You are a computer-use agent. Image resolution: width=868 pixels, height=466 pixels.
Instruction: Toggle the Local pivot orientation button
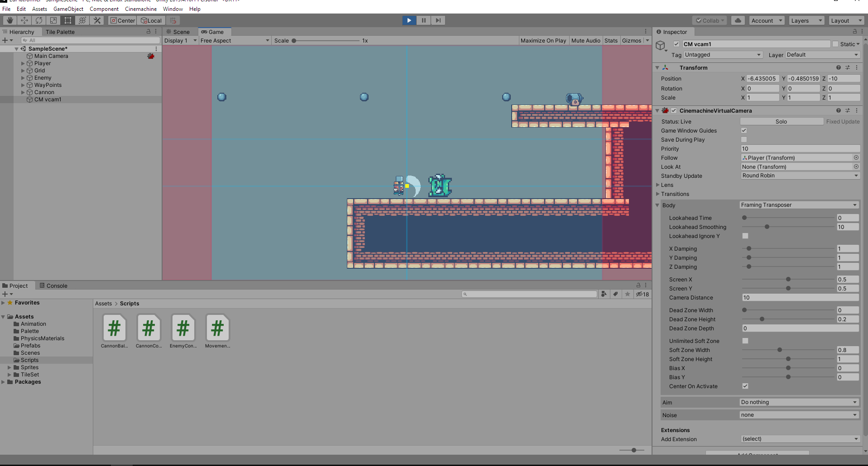(x=151, y=20)
